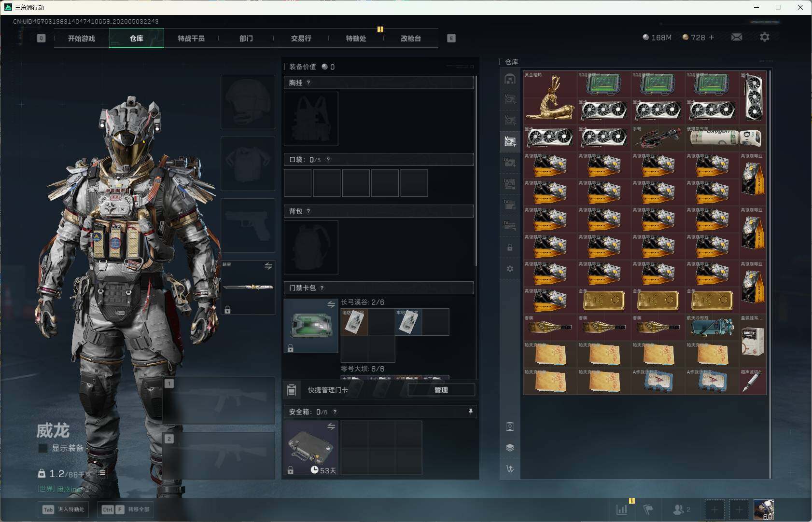Select the 酒店 keycard in 长弓溪谷
812x522 pixels.
coord(354,322)
